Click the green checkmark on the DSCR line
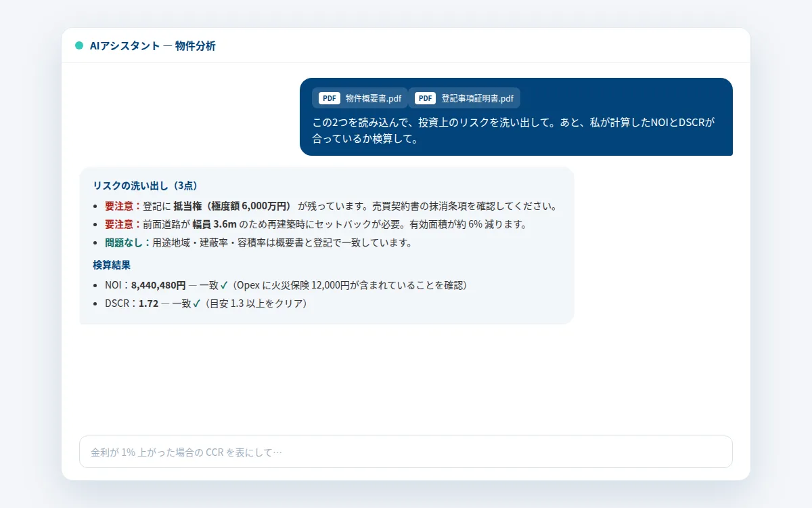812x508 pixels. (x=196, y=303)
